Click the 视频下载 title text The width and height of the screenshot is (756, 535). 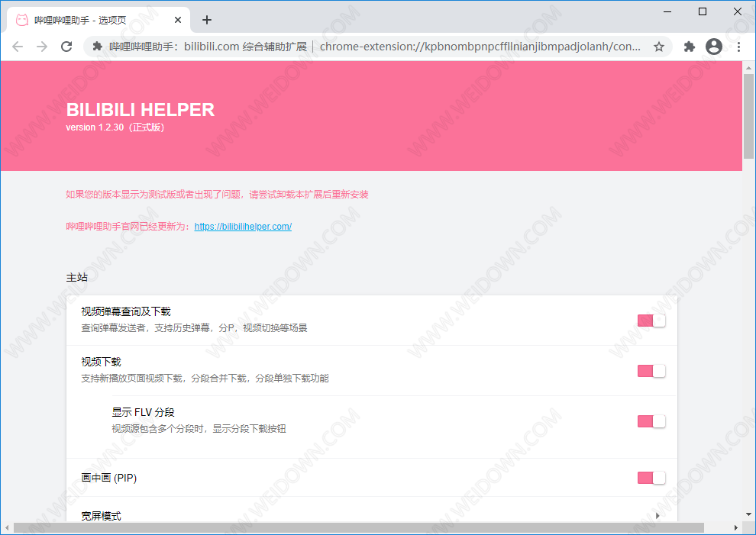pyautogui.click(x=102, y=362)
